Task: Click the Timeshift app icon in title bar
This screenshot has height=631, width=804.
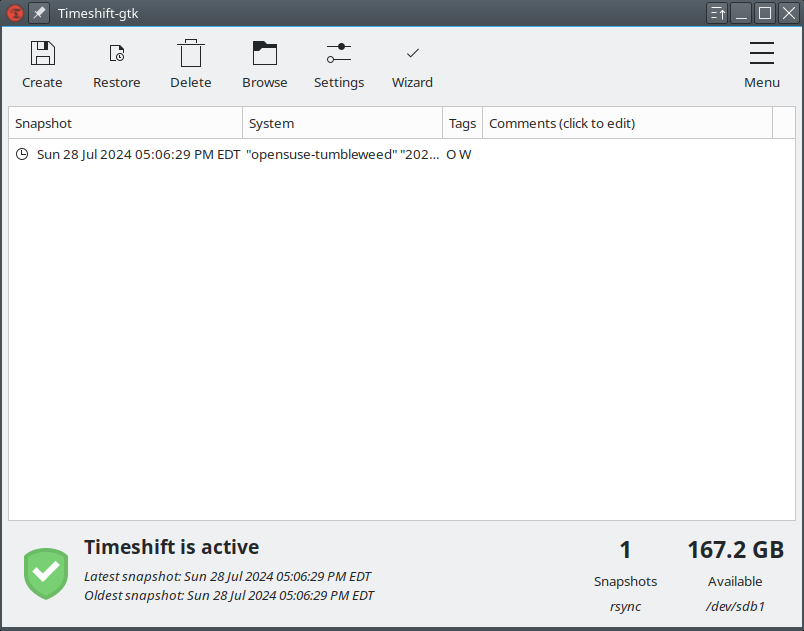Action: point(15,13)
